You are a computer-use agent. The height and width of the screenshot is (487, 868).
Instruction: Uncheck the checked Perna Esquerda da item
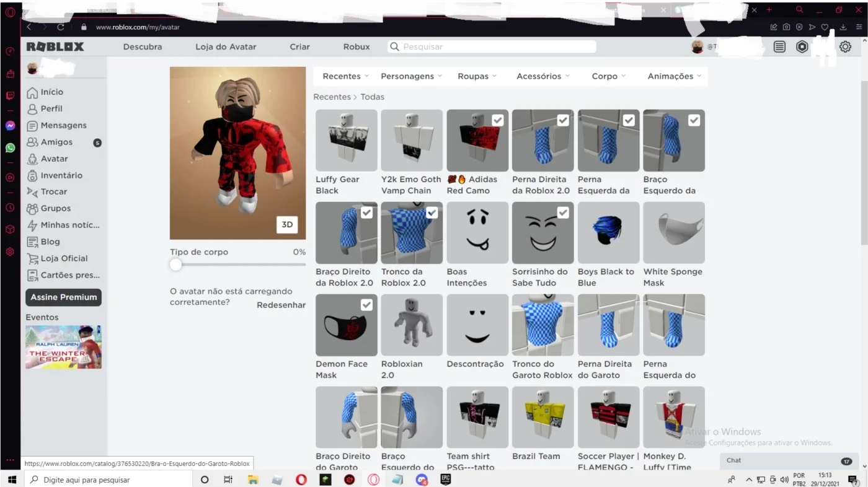(x=629, y=120)
